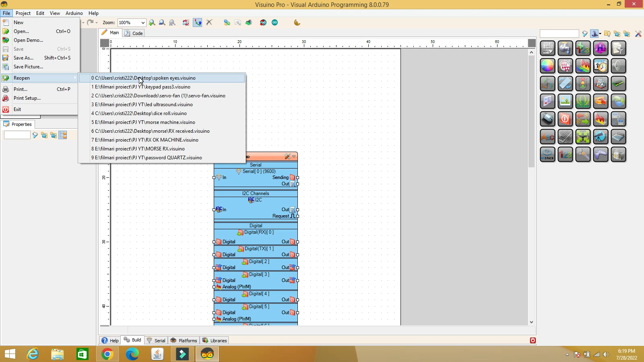This screenshot has height=362, width=644.
Task: Open the color wheel component category
Action: pos(547,66)
